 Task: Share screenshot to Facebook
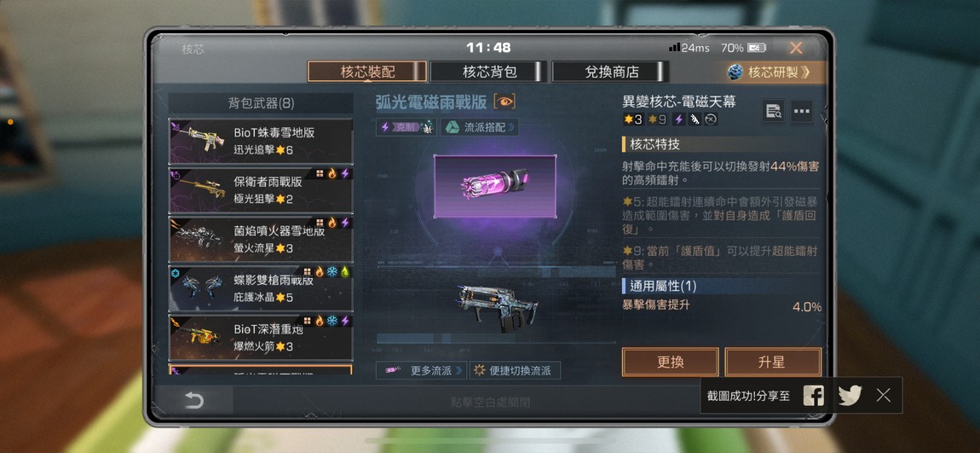point(813,396)
